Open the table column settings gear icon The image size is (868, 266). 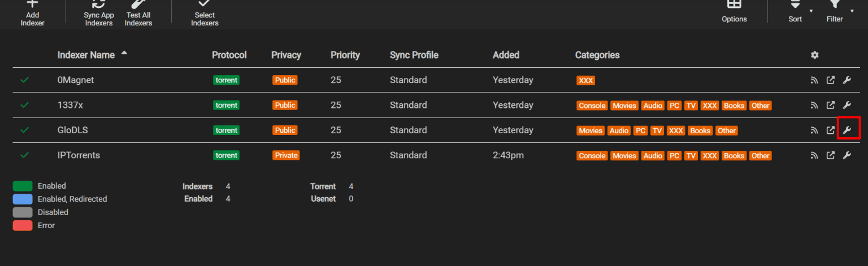point(814,55)
